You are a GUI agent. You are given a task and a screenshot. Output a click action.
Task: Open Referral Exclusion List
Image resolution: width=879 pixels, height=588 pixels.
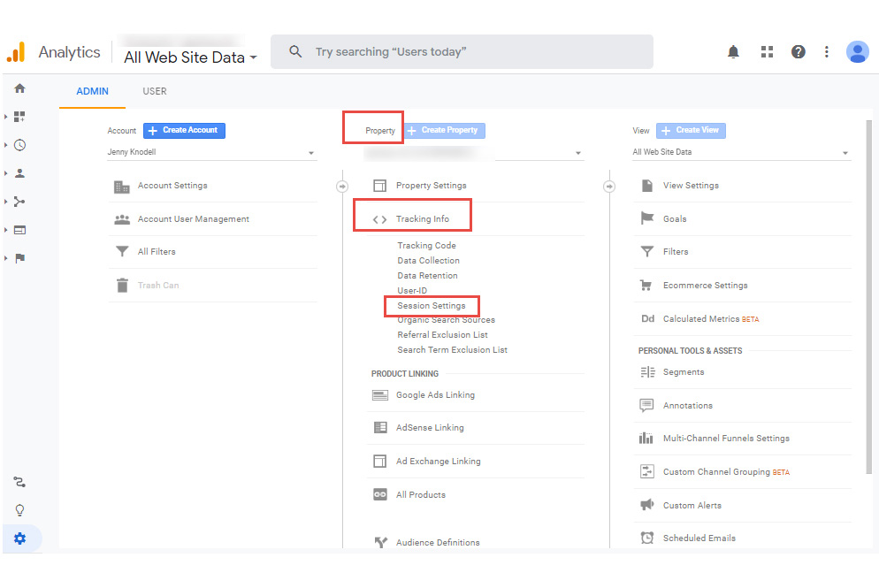[442, 334]
